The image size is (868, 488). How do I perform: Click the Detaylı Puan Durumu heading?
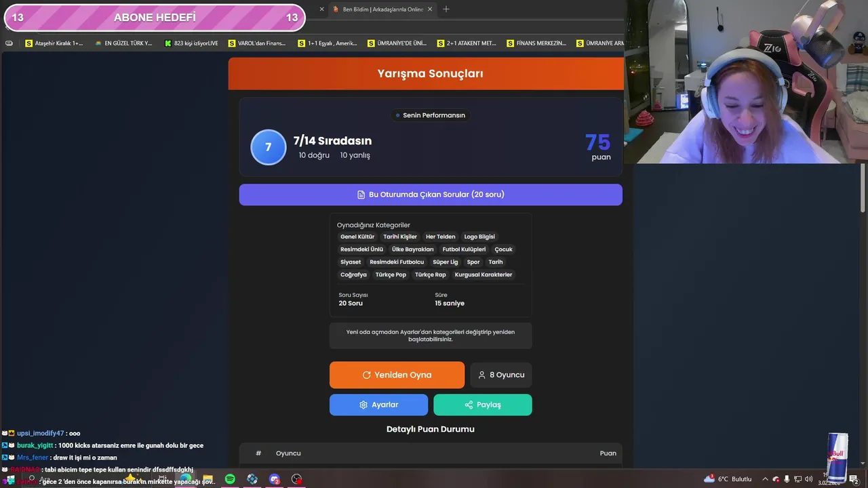point(431,429)
